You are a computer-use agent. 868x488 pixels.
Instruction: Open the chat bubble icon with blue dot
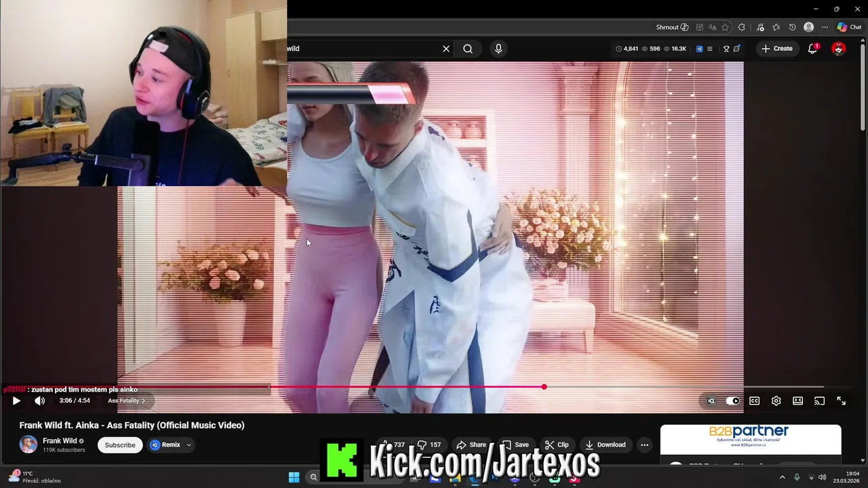coord(737,49)
